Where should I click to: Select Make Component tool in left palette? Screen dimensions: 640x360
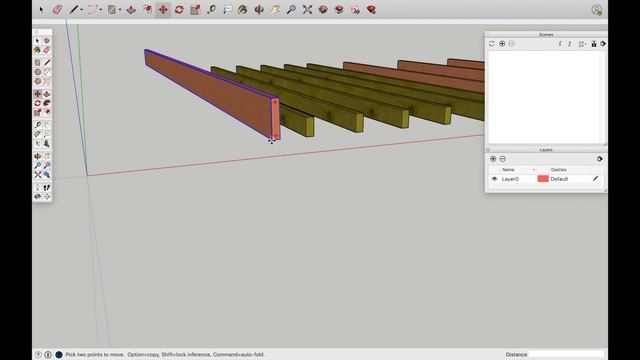(x=47, y=41)
